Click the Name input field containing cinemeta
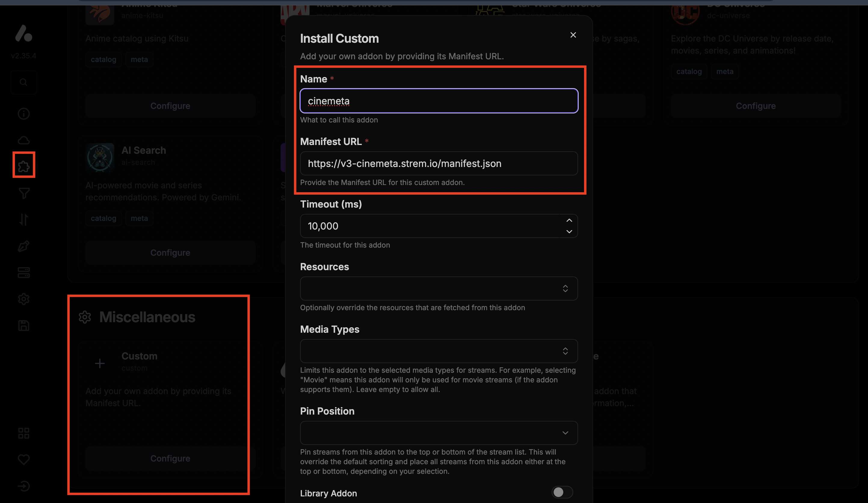The height and width of the screenshot is (503, 868). pos(439,100)
